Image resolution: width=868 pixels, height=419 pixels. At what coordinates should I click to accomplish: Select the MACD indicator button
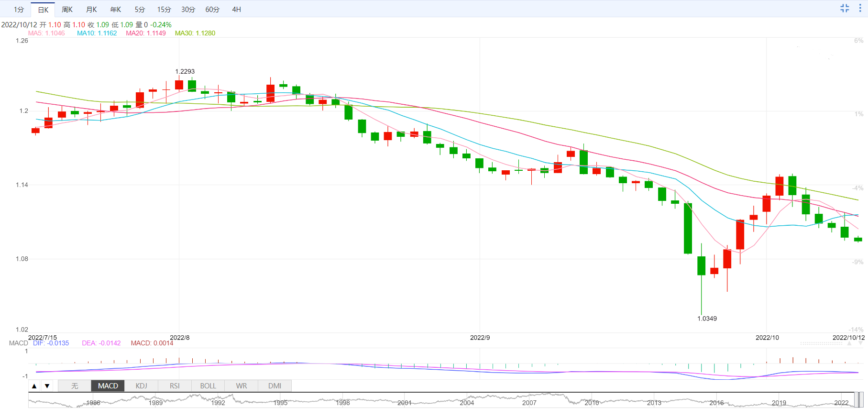pos(108,386)
